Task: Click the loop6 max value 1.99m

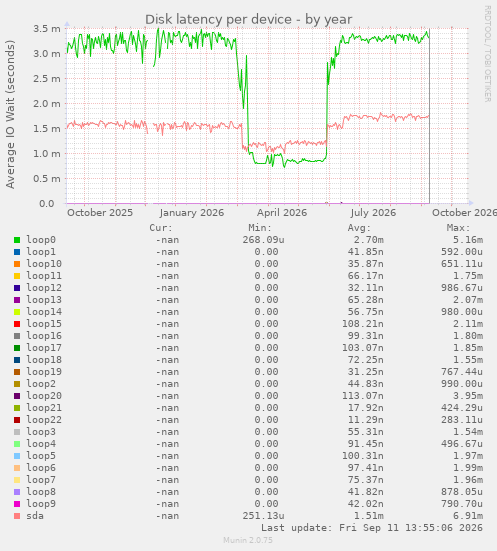Action: pos(468,468)
